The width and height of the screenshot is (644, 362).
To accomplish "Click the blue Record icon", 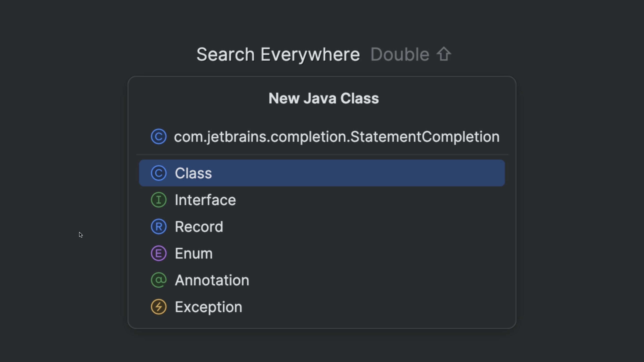I will pyautogui.click(x=158, y=226).
